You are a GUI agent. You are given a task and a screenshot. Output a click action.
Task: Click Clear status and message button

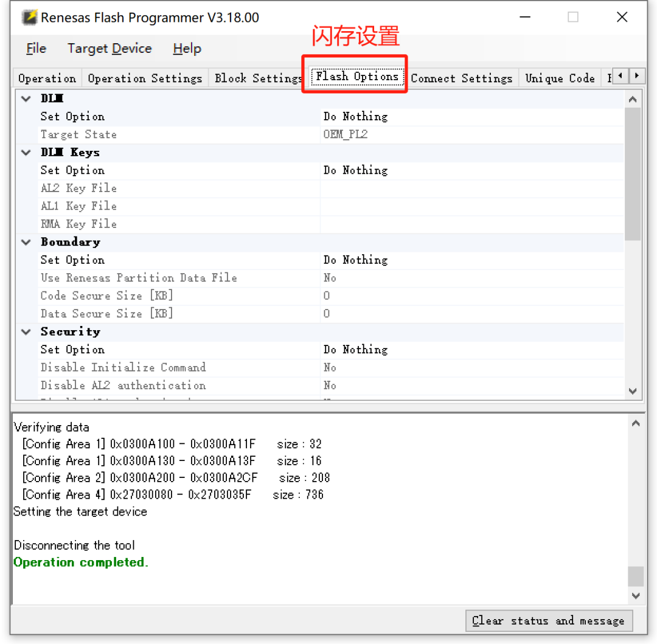click(549, 620)
